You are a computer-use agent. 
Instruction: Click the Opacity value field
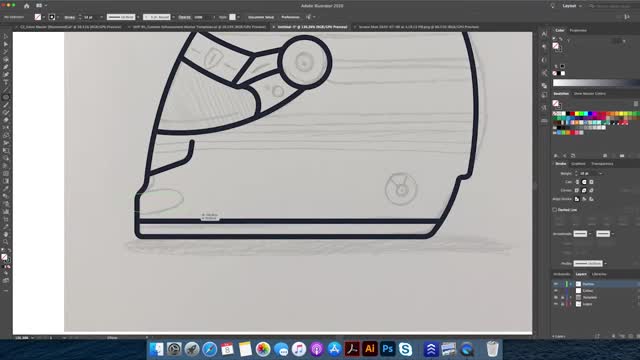click(x=202, y=17)
